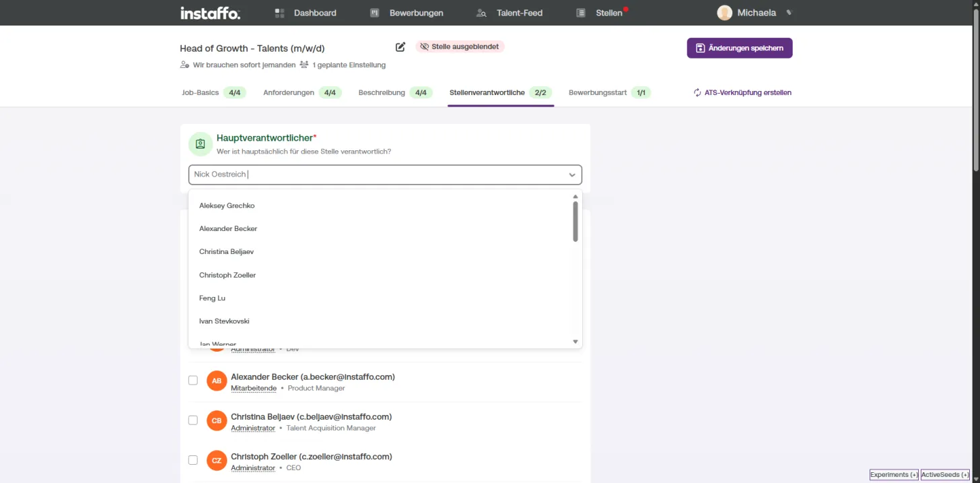Click the dropdown list's scrollbar thumb
Screen dimensions: 980x483
[x=575, y=221]
